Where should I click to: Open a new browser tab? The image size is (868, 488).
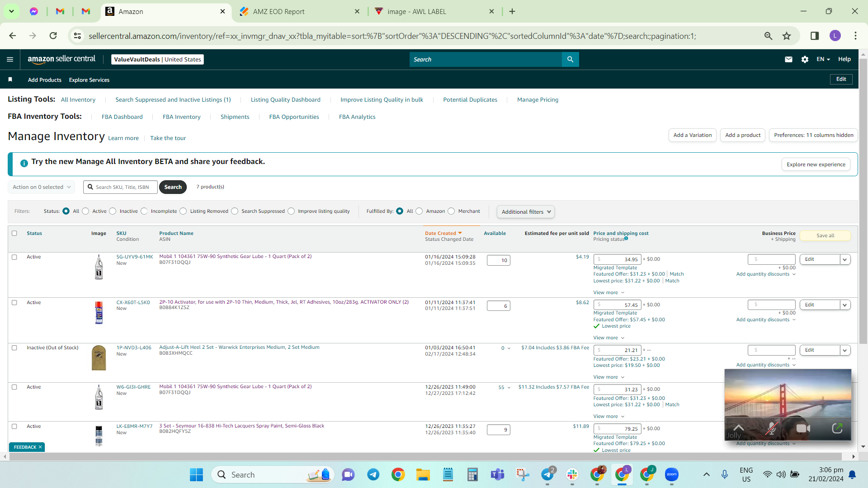click(512, 11)
